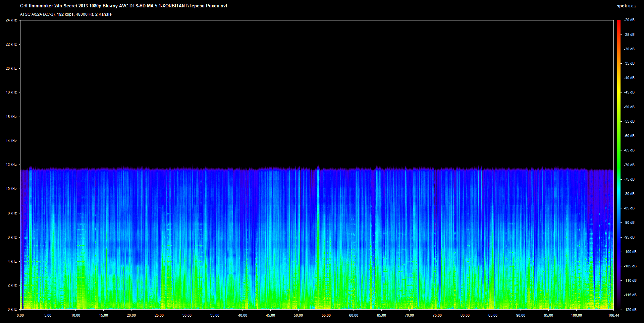Viewport: 644px width, 323px height.
Task: Click the 18 kHz frequency axis label
Action: [11, 92]
